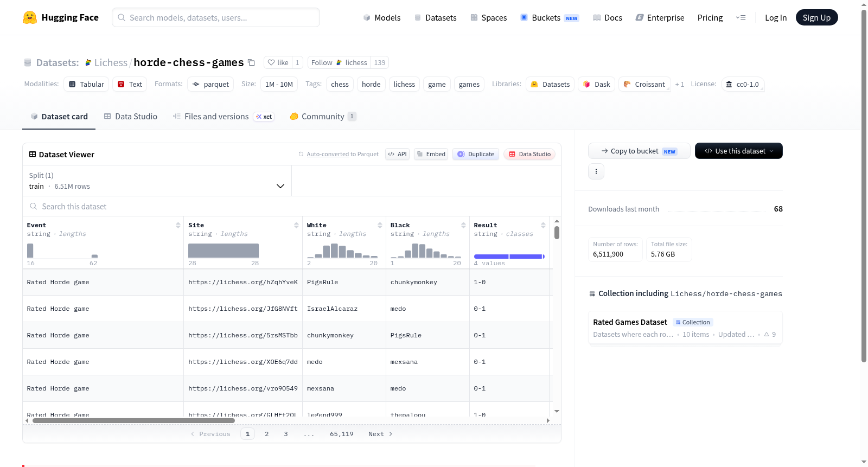Click the Text modality tag
This screenshot has width=868, height=467.
130,84
